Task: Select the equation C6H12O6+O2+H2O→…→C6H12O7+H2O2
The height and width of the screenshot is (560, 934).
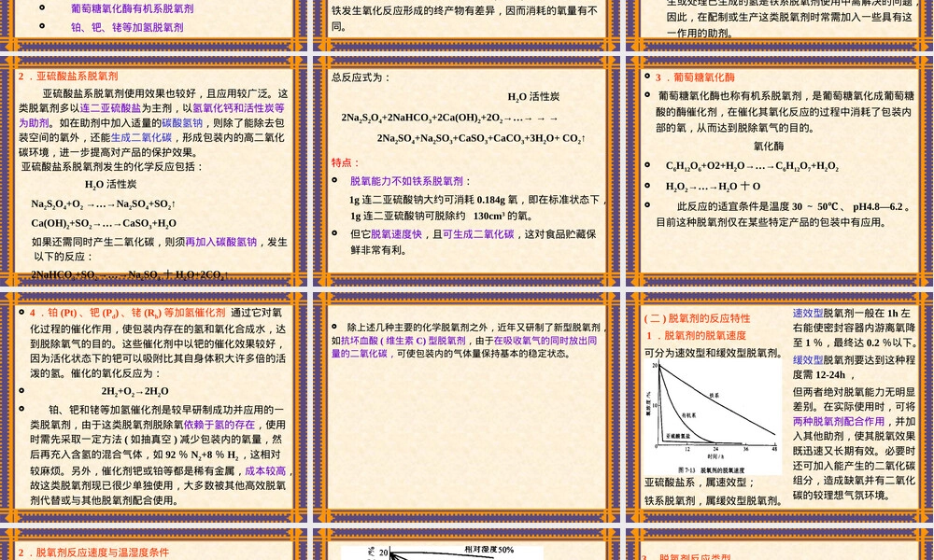Action: click(752, 167)
